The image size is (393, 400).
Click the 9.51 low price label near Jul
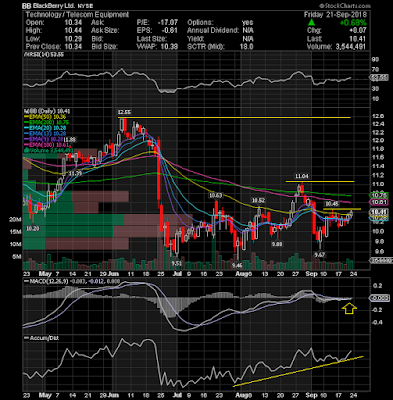177,263
